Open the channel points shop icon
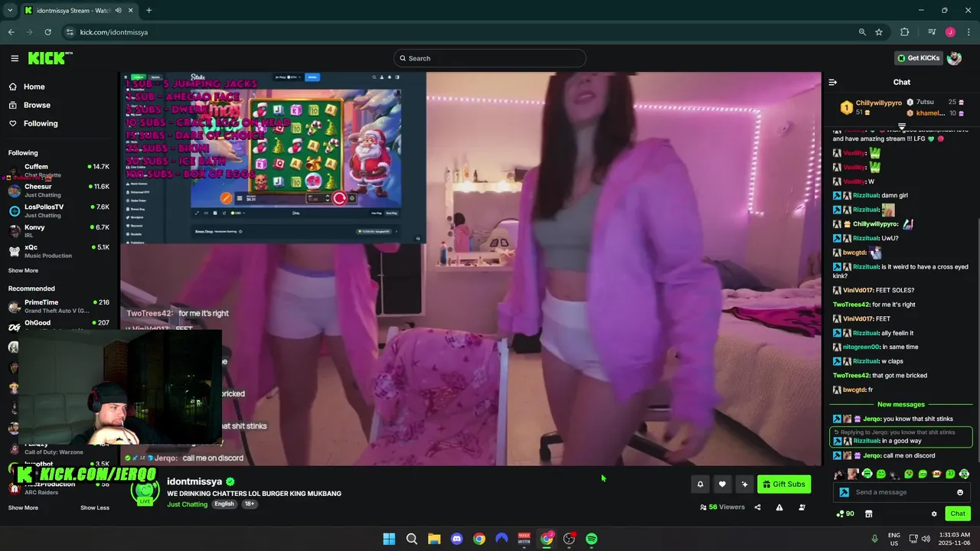This screenshot has width=980, height=551. pyautogui.click(x=868, y=514)
